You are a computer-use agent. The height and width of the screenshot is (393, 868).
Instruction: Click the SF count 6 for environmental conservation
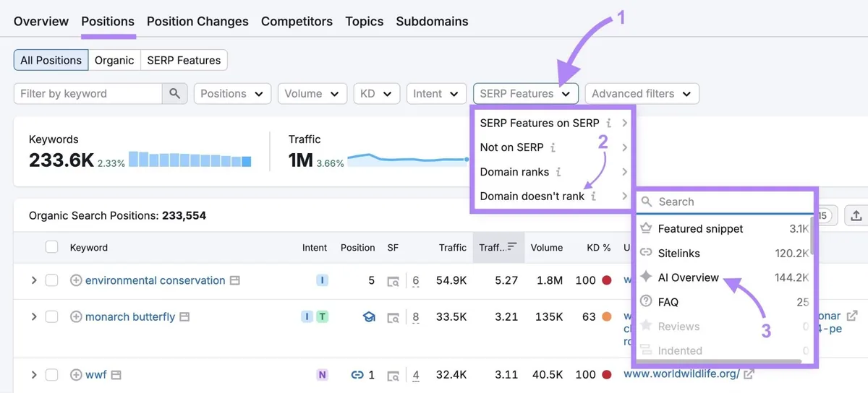[x=416, y=280]
